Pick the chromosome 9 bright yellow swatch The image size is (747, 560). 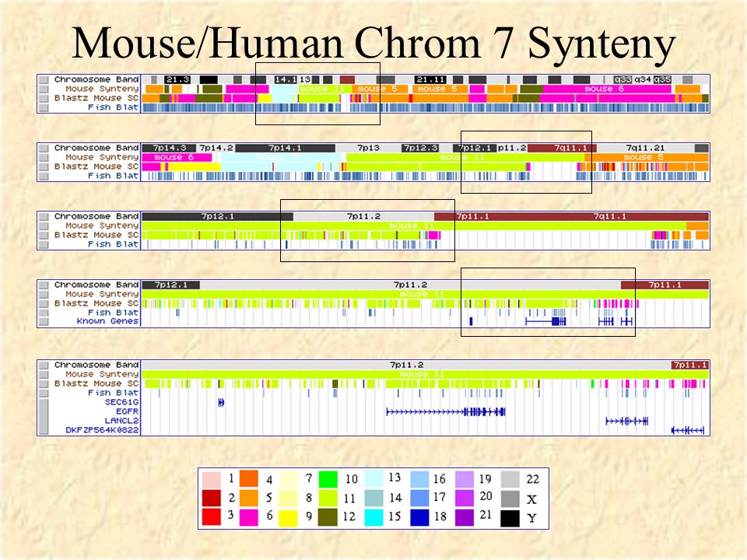click(x=288, y=518)
